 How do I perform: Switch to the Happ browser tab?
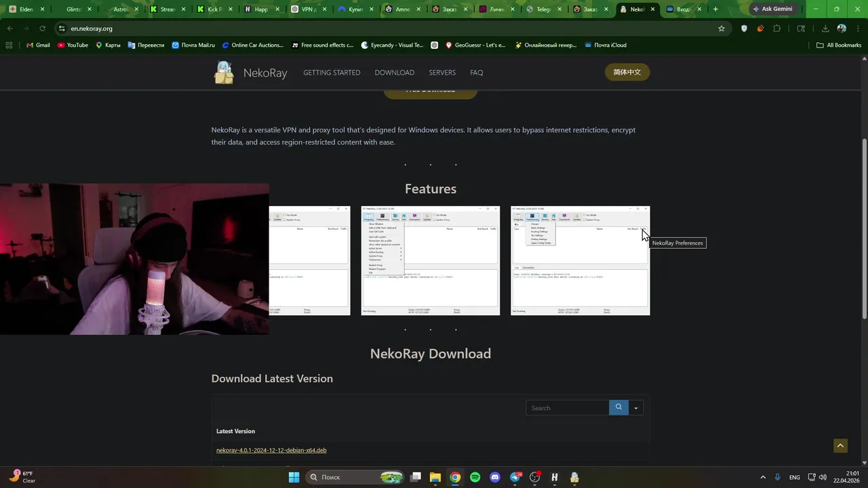pos(261,9)
